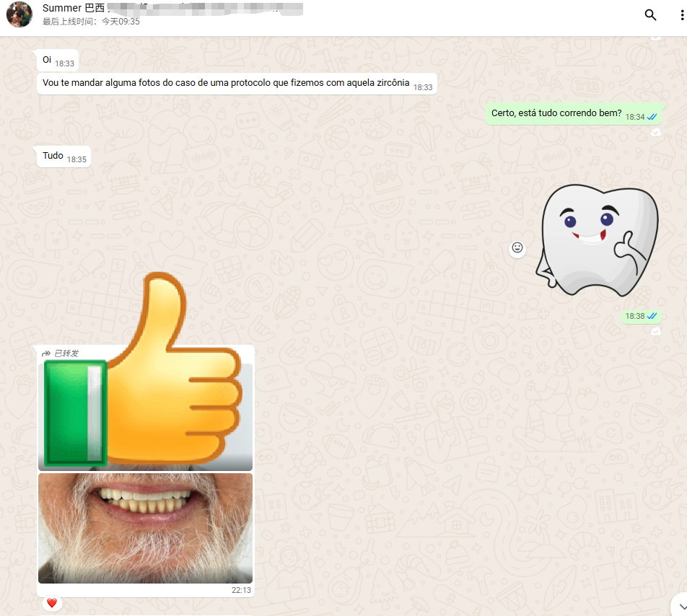React with emoji button beside tooth sticker

pyautogui.click(x=517, y=248)
